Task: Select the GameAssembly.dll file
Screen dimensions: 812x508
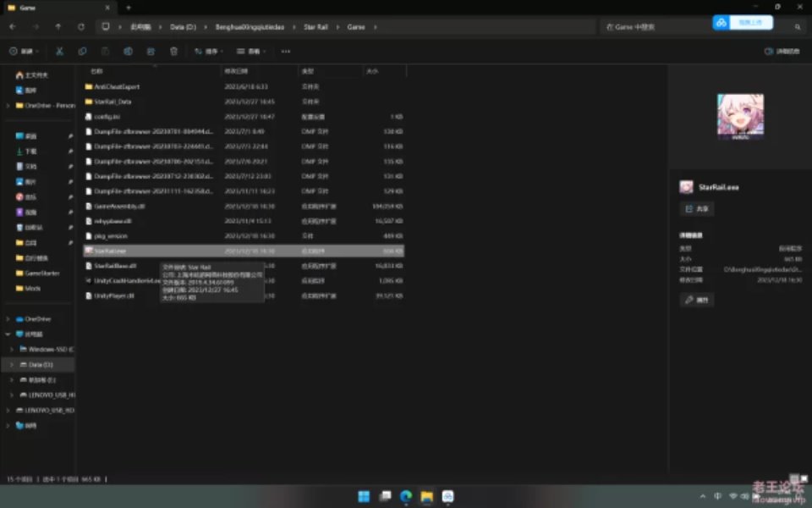Action: click(244, 207)
